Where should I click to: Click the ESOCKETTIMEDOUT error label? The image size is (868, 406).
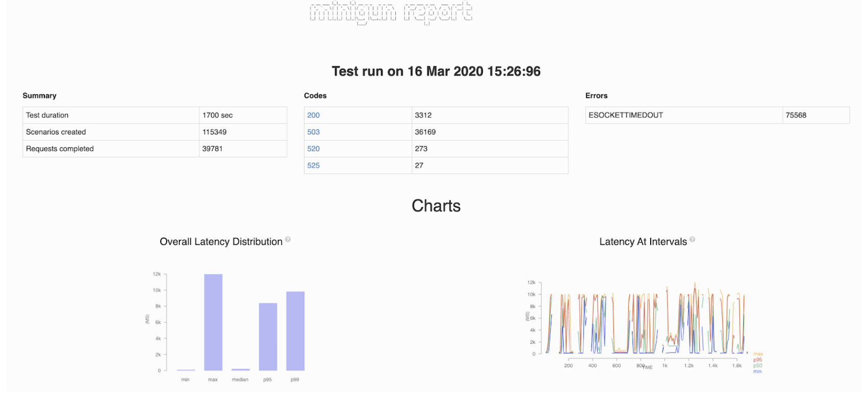[x=626, y=115]
